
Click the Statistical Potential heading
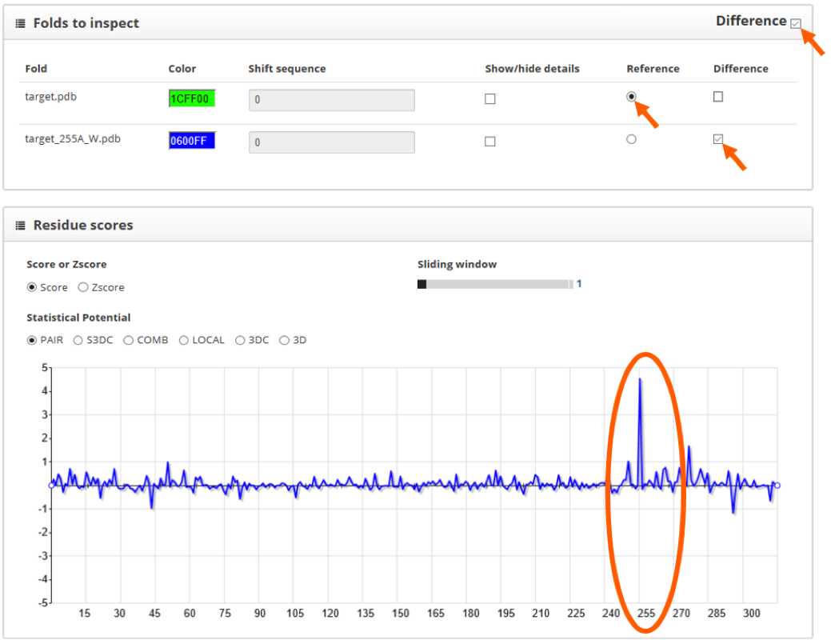pos(78,318)
